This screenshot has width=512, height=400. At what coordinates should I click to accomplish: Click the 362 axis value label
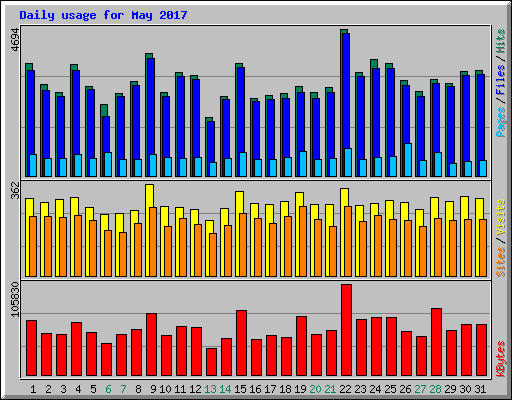(16, 190)
